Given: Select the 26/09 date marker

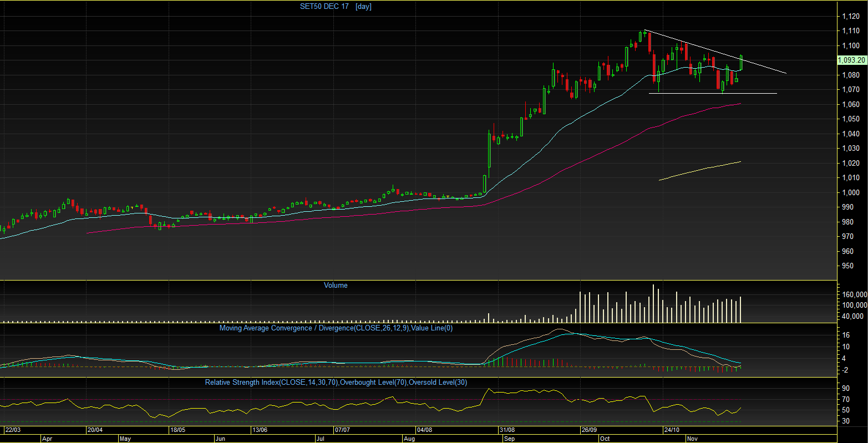Looking at the screenshot, I should (x=589, y=430).
